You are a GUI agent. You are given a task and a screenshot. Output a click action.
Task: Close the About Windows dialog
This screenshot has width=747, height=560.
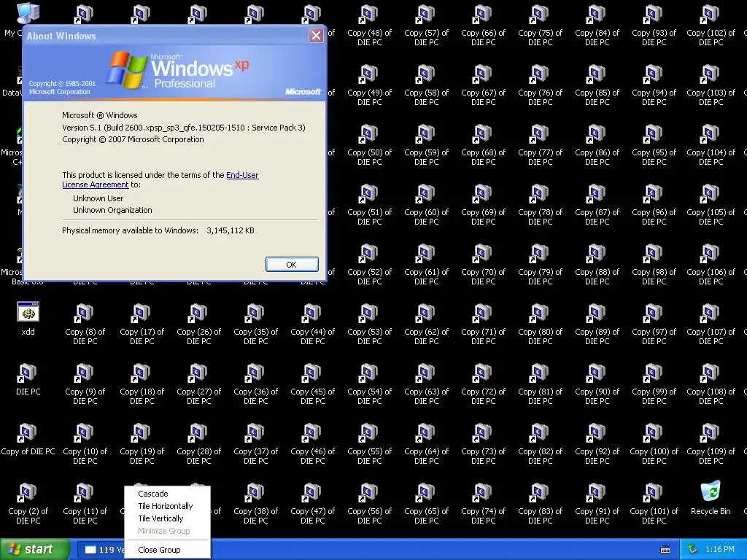316,35
